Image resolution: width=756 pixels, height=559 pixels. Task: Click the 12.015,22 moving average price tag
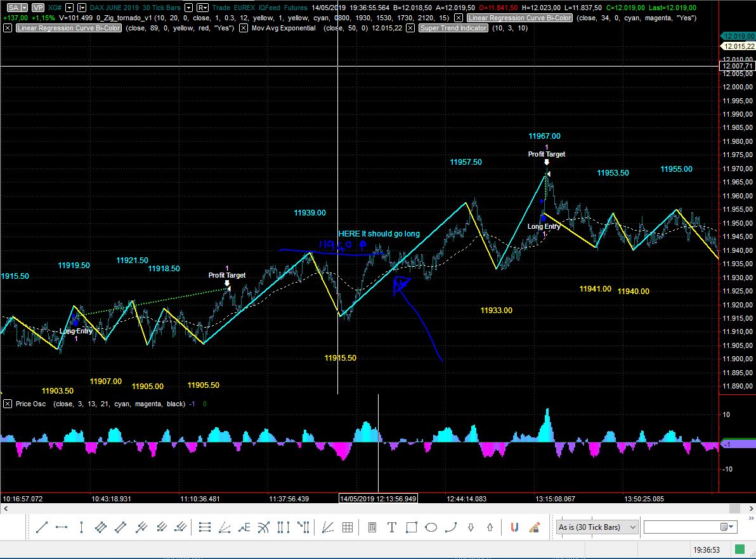(x=738, y=46)
